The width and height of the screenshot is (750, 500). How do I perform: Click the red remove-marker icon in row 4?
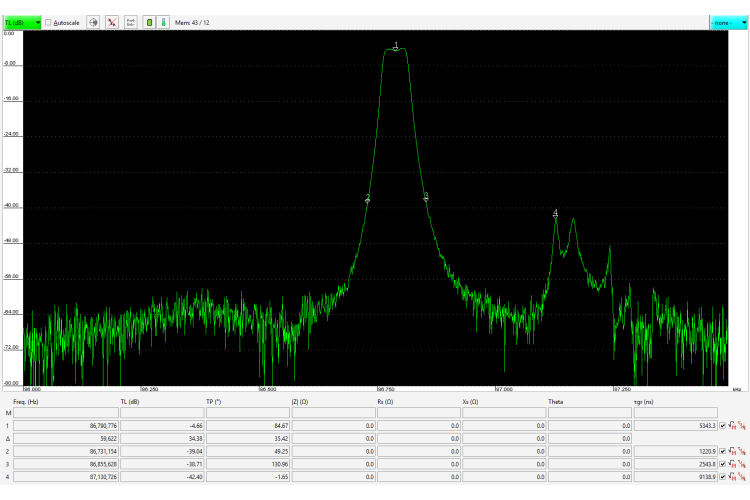(x=742, y=477)
